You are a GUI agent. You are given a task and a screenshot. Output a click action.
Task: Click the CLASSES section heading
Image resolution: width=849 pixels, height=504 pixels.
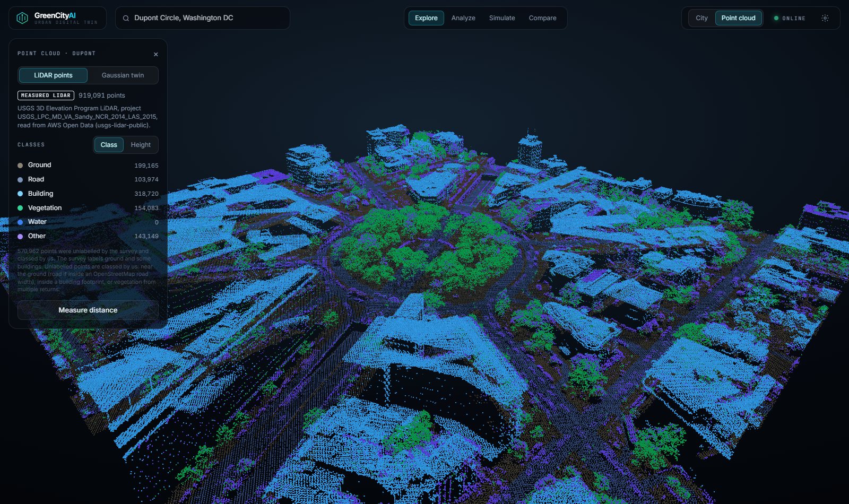31,145
